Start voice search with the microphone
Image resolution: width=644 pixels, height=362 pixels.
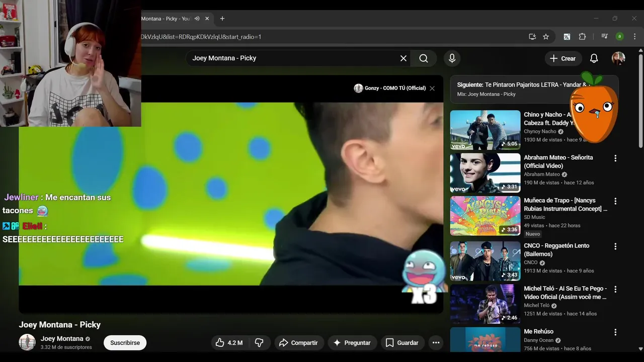tap(452, 58)
